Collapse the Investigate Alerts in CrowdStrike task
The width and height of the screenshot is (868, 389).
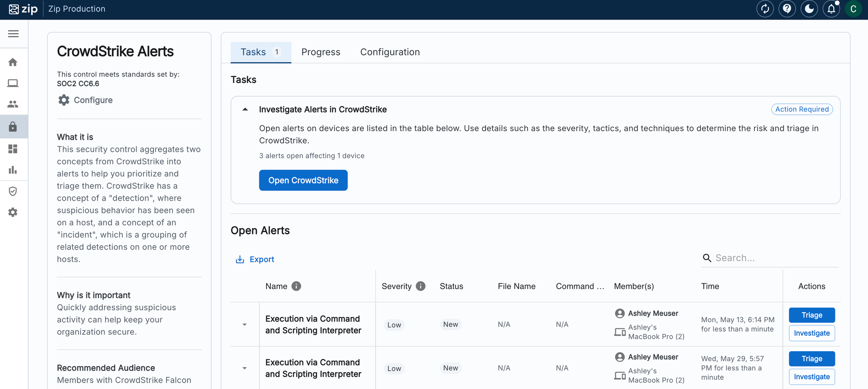(245, 109)
